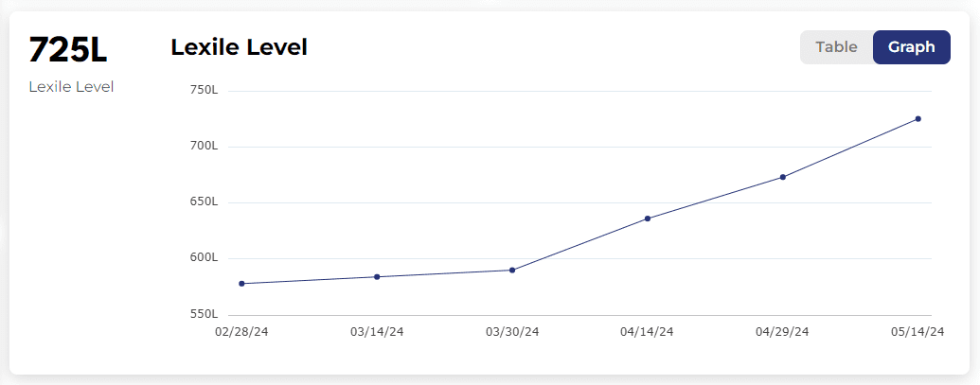
Task: Select the 04/14/24 data point on line
Action: [x=648, y=219]
